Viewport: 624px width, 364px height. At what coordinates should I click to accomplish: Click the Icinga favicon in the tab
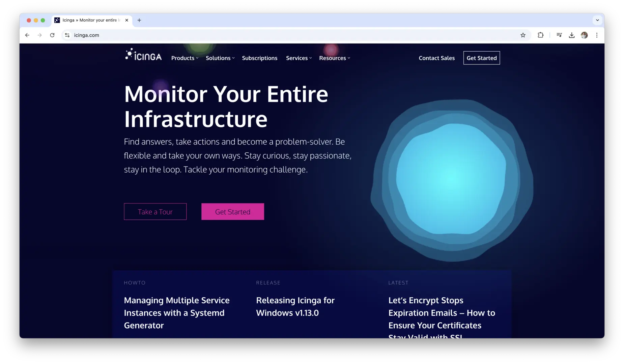pyautogui.click(x=57, y=20)
